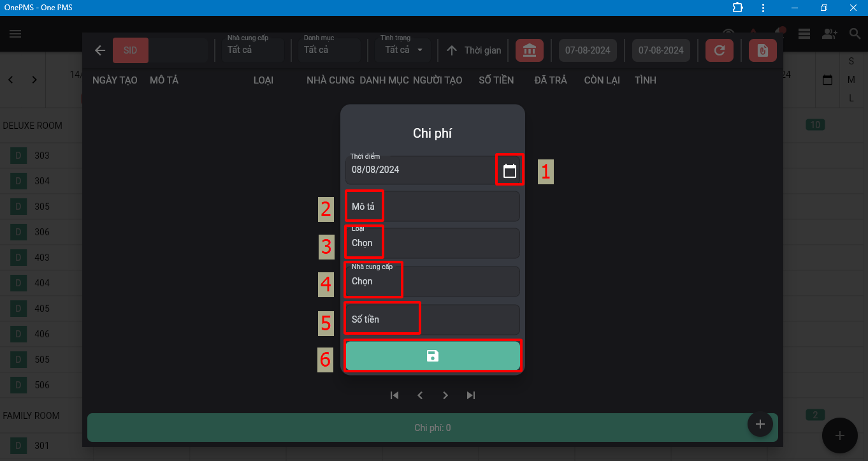Click the red SID button
868x461 pixels.
(x=131, y=50)
